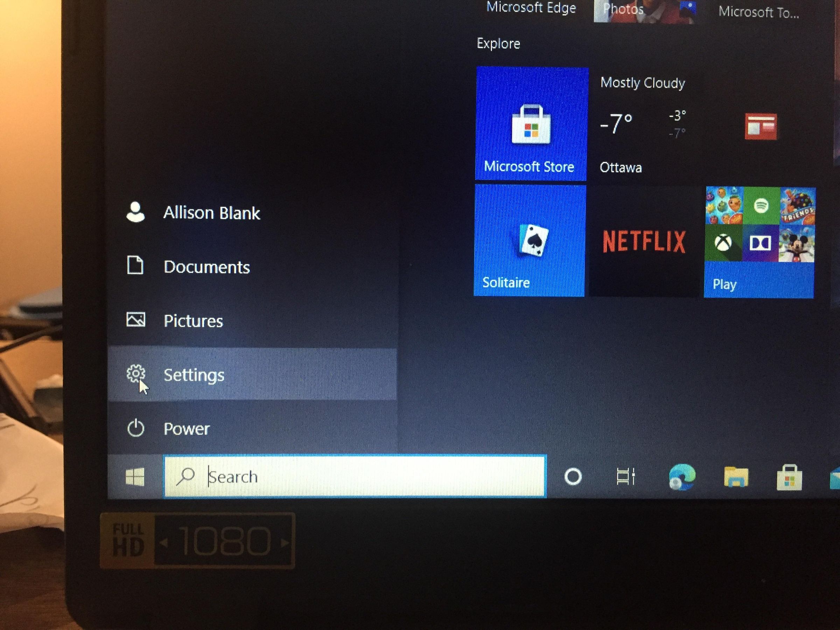Click the Power icon in Start menu
This screenshot has width=840, height=630.
pos(135,428)
